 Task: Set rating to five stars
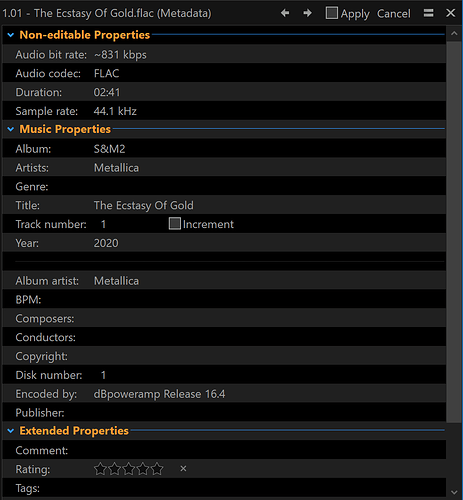(x=157, y=469)
